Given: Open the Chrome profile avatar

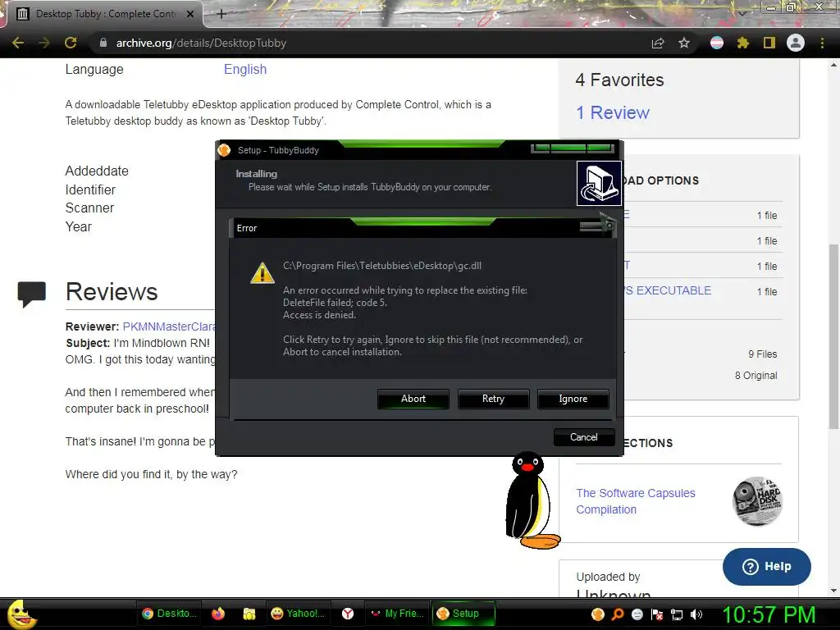Looking at the screenshot, I should 796,43.
